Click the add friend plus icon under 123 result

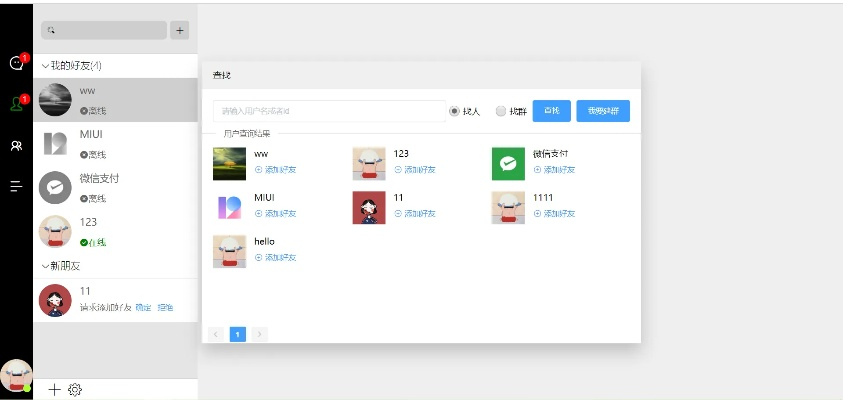pyautogui.click(x=398, y=170)
